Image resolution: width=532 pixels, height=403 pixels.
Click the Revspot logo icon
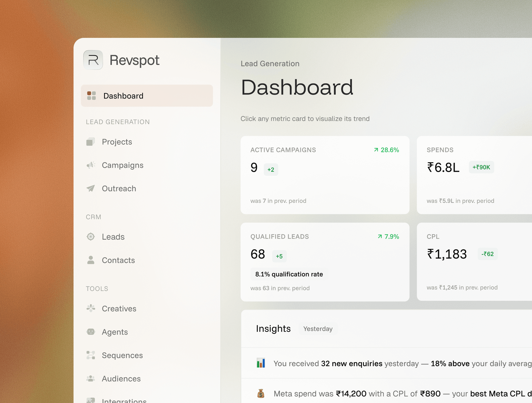pos(93,60)
